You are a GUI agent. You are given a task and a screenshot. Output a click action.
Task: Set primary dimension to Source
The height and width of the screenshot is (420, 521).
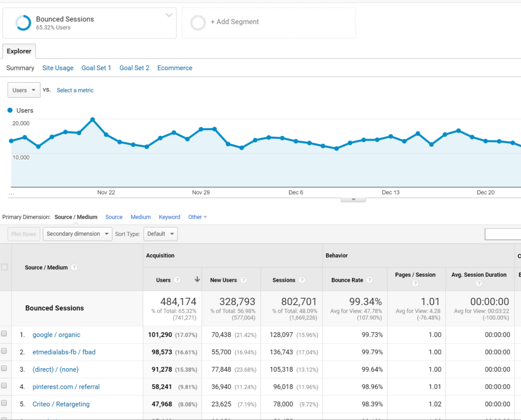(114, 217)
